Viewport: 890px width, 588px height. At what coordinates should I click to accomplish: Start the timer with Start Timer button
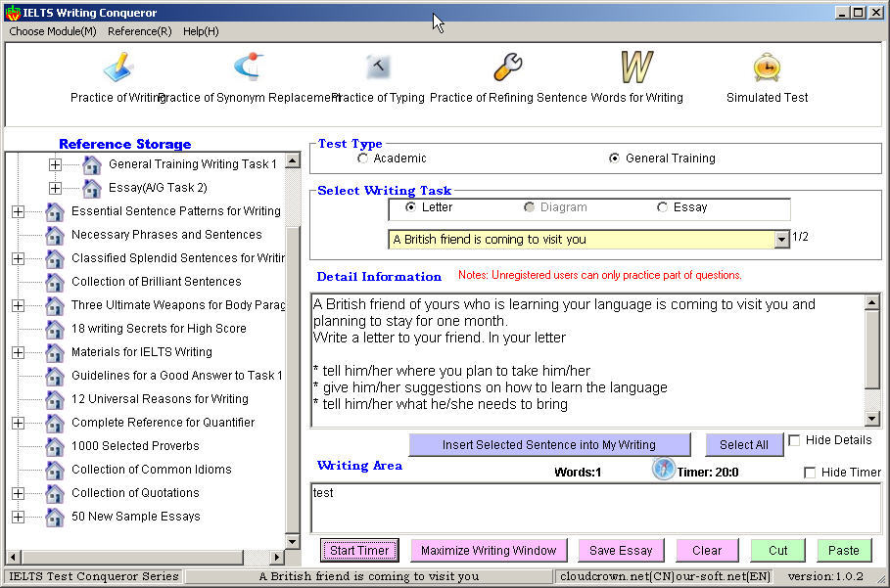pyautogui.click(x=359, y=551)
